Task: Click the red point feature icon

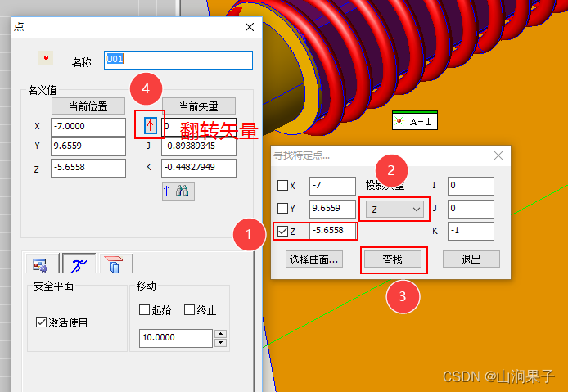Action: 46,58
